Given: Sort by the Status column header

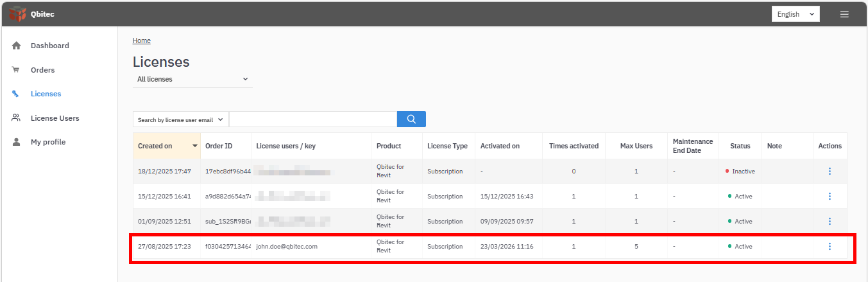Looking at the screenshot, I should 740,146.
